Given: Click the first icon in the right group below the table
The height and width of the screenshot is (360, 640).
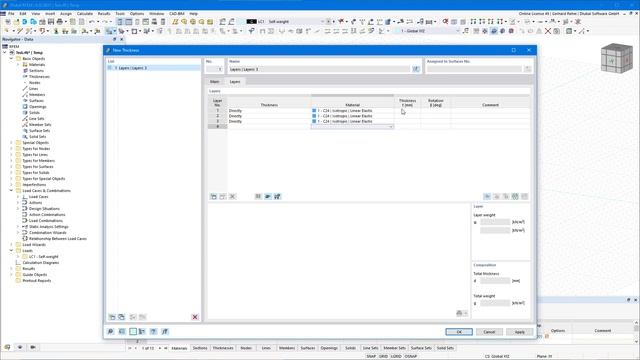Looking at the screenshot, I should coord(487,196).
